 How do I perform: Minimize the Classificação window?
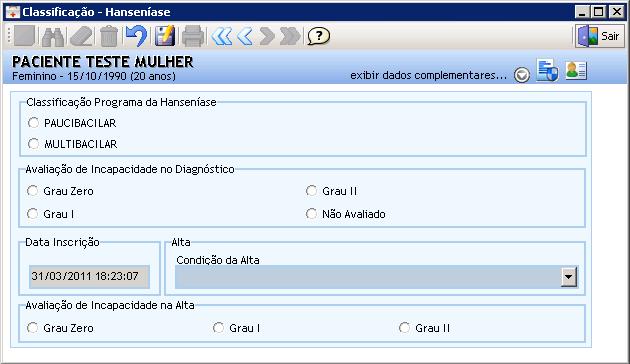coord(582,12)
